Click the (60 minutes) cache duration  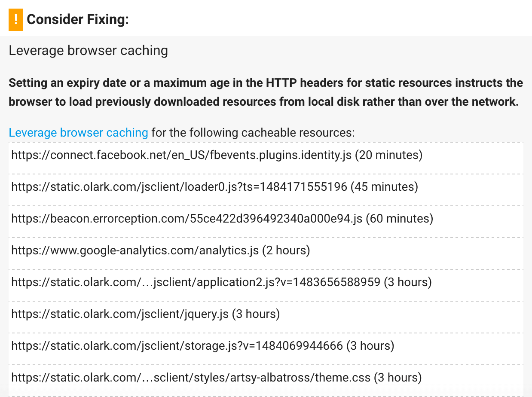tap(399, 218)
